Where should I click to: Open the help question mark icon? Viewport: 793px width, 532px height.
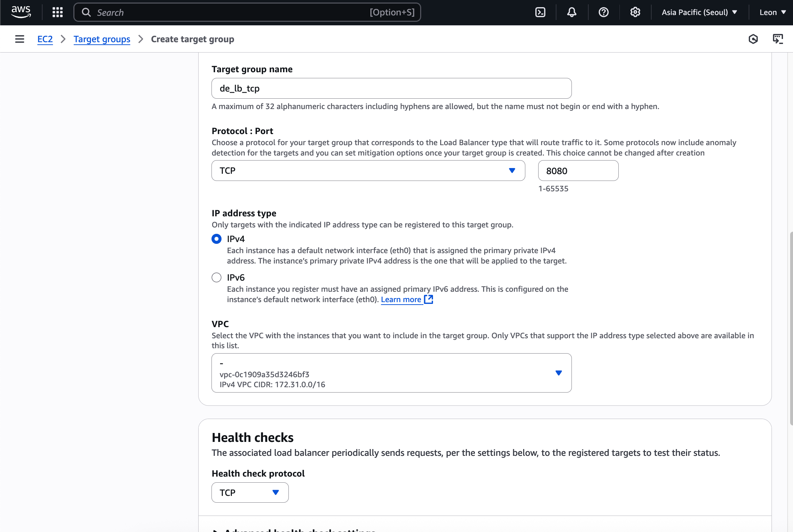(x=603, y=12)
